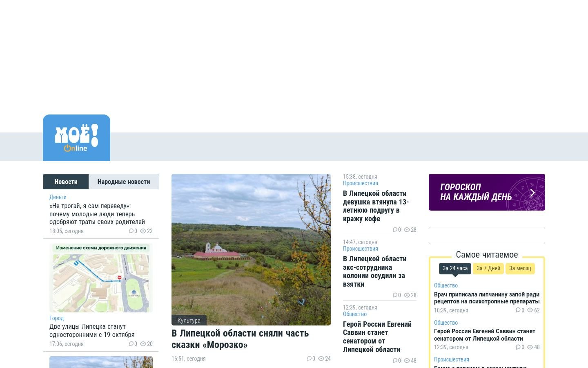Open the Город category link
588x368 pixels.
(x=56, y=318)
